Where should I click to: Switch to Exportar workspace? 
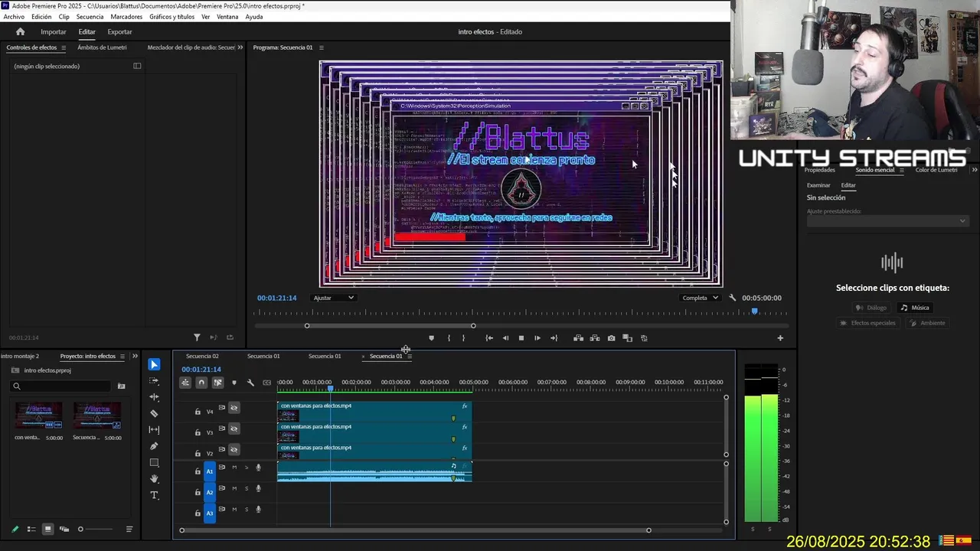coord(119,31)
